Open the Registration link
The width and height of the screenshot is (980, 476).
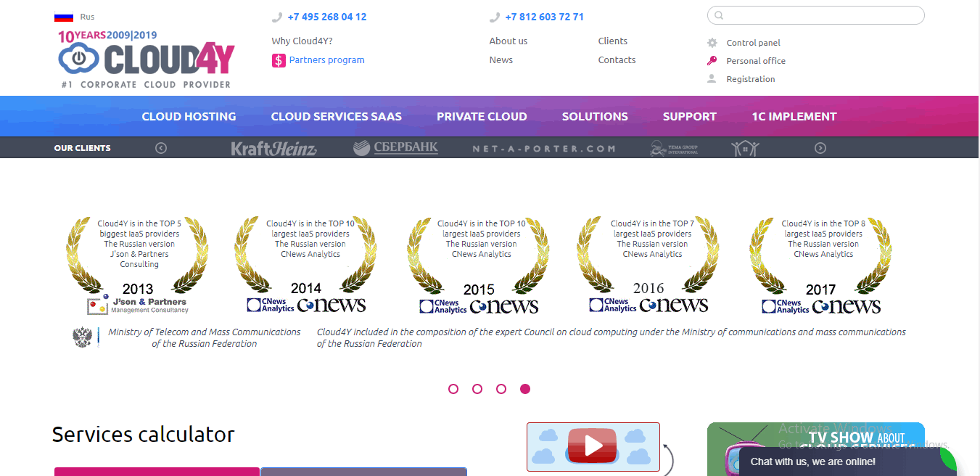click(751, 79)
